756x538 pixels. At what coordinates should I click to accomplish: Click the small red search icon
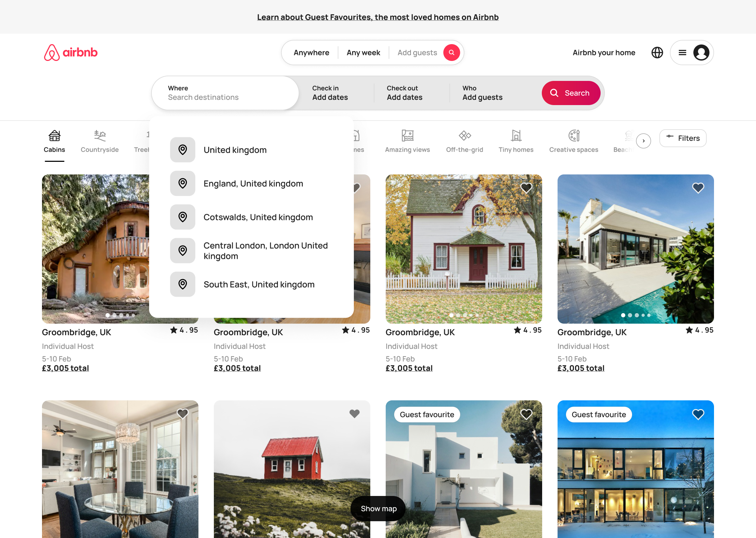(x=451, y=53)
